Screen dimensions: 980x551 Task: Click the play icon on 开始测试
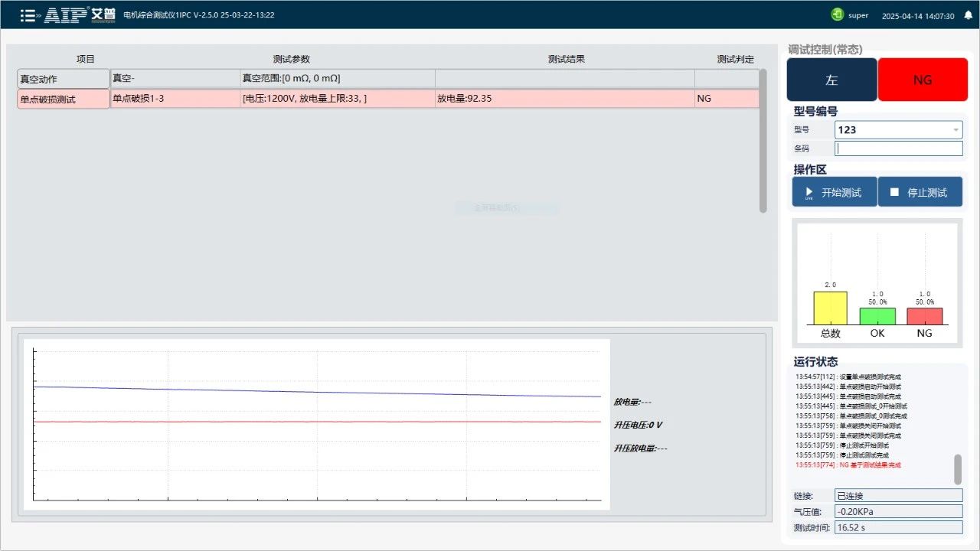[808, 193]
